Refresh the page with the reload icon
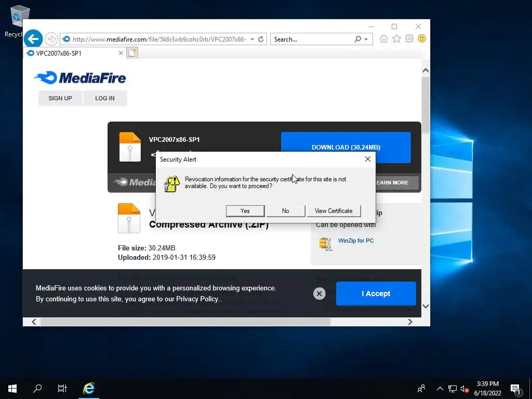Viewport: 532px width, 399px height. coord(261,39)
